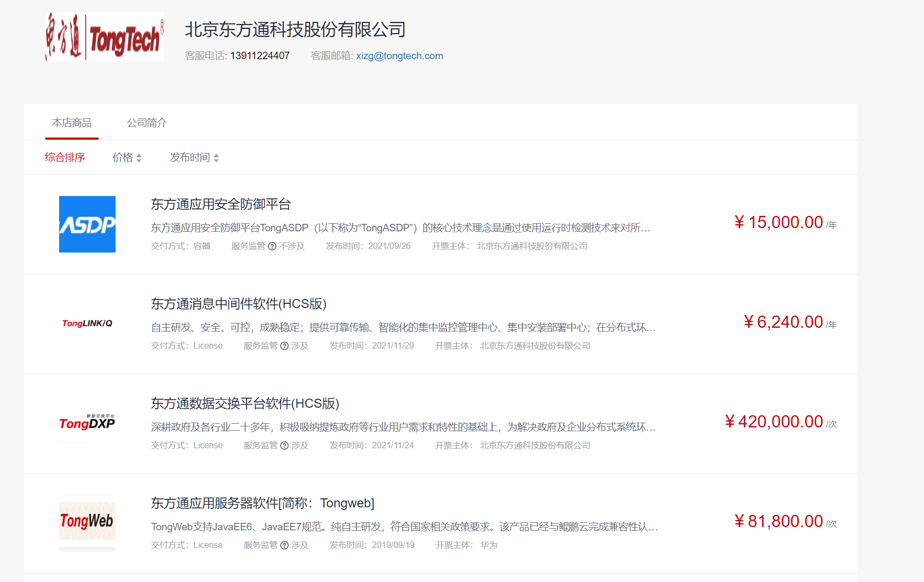Open the TongWeb product logo

[87, 521]
